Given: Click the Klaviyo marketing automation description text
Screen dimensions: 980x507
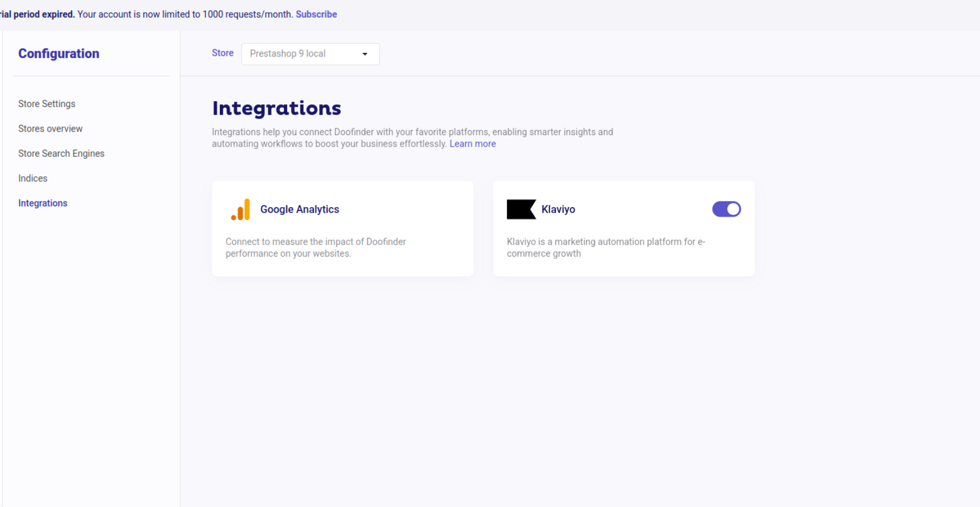Looking at the screenshot, I should [x=606, y=248].
